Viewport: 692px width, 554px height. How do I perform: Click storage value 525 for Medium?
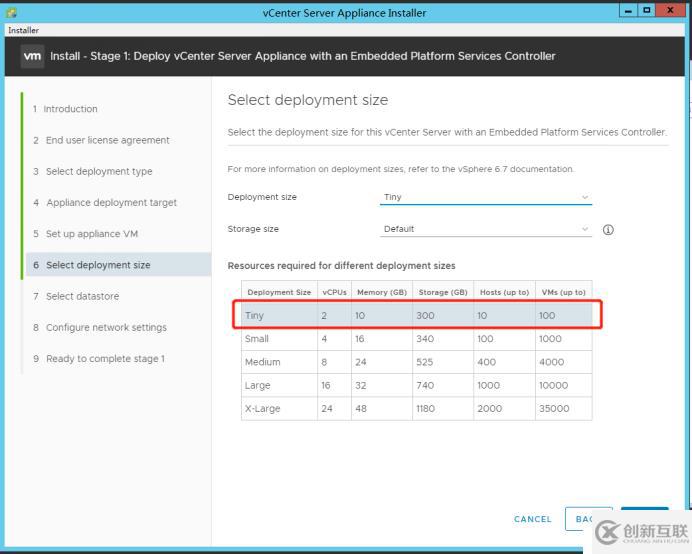click(x=424, y=362)
